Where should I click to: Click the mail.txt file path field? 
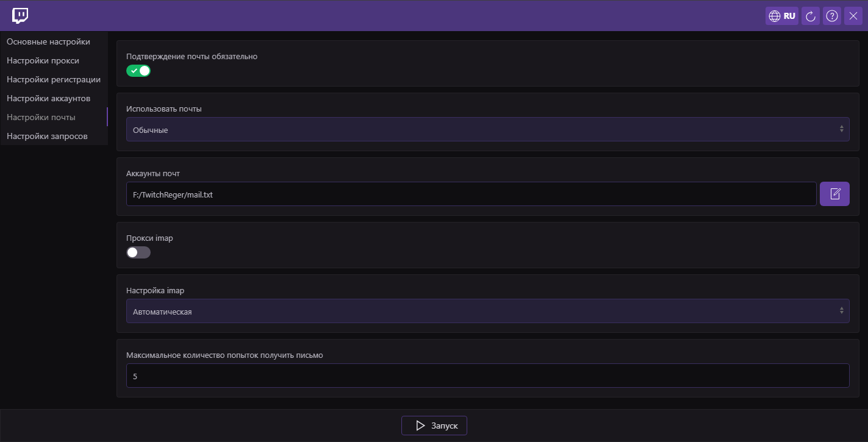click(x=471, y=194)
